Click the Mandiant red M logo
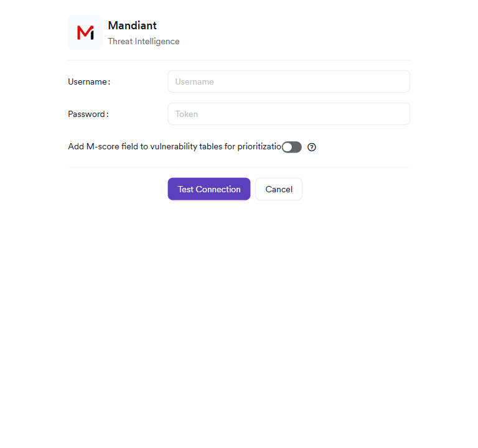478x448 pixels. point(85,32)
